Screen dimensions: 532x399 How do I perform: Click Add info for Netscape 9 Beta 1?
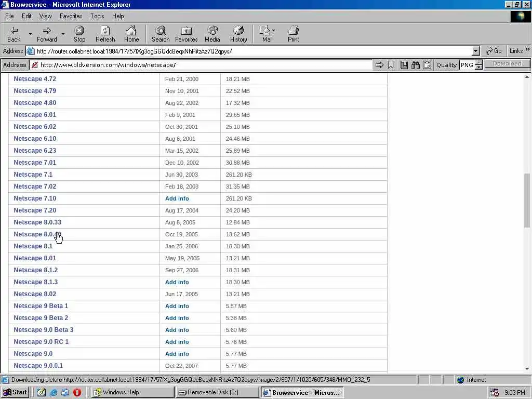click(177, 306)
